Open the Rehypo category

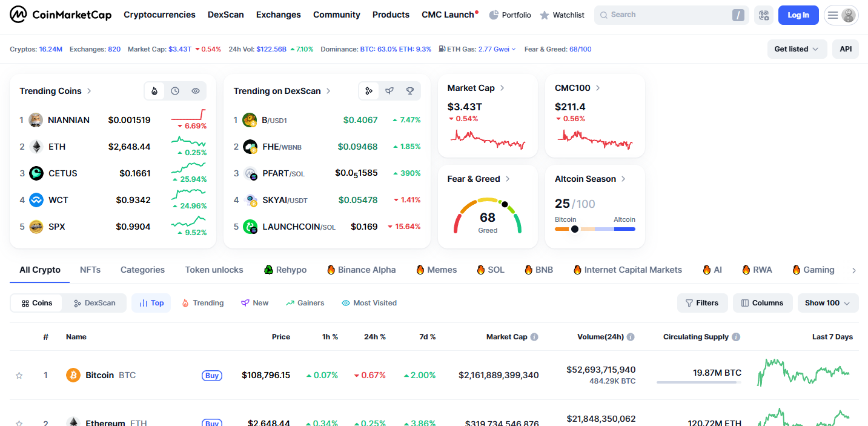285,270
